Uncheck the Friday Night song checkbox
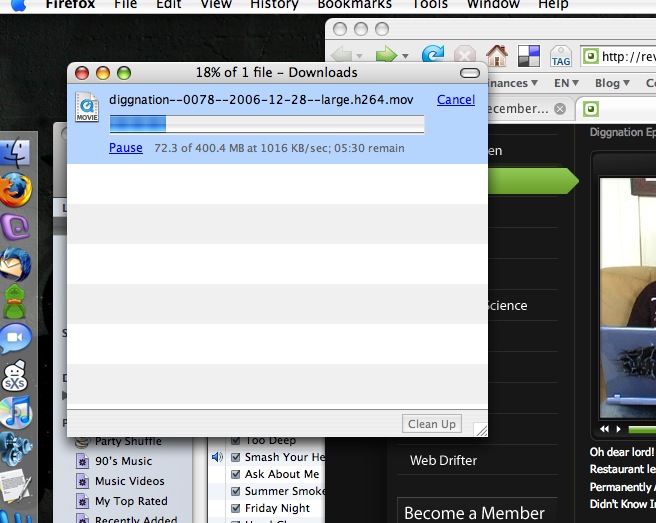Screen dimensions: 656x523 coord(236,508)
